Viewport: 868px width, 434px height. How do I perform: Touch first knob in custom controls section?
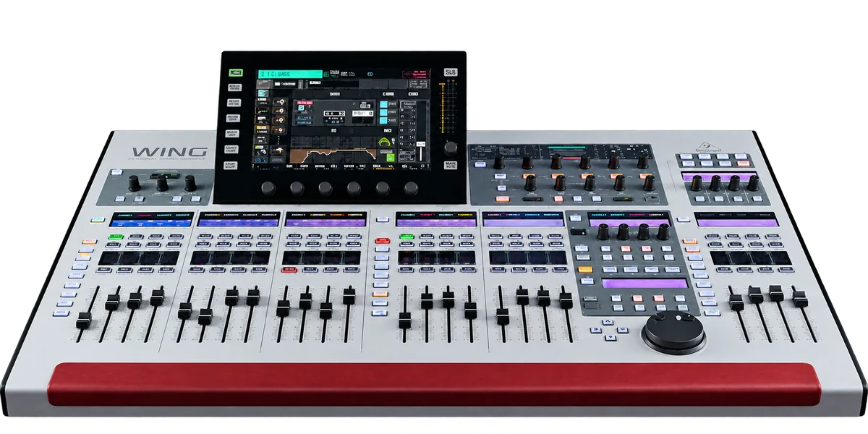(x=603, y=231)
